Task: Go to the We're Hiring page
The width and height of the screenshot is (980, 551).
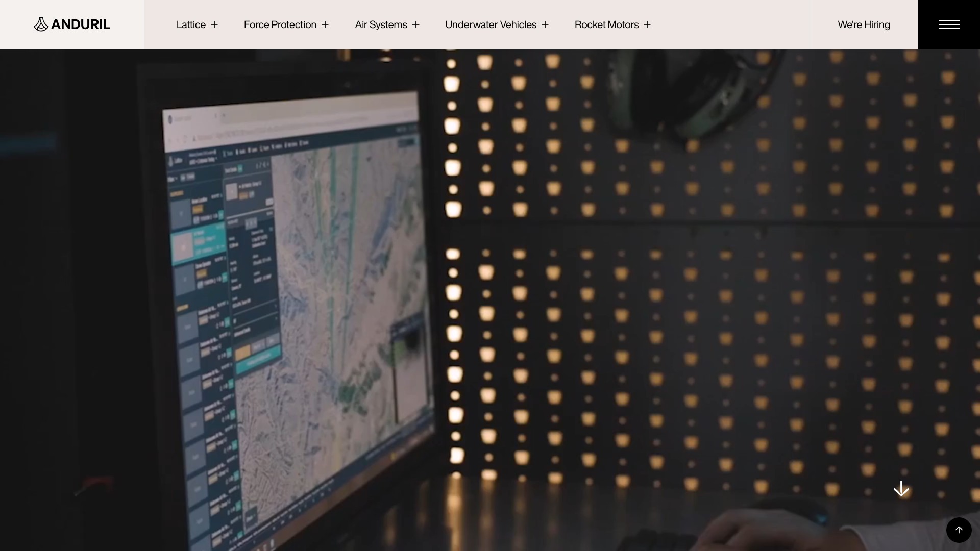Action: coord(864,24)
